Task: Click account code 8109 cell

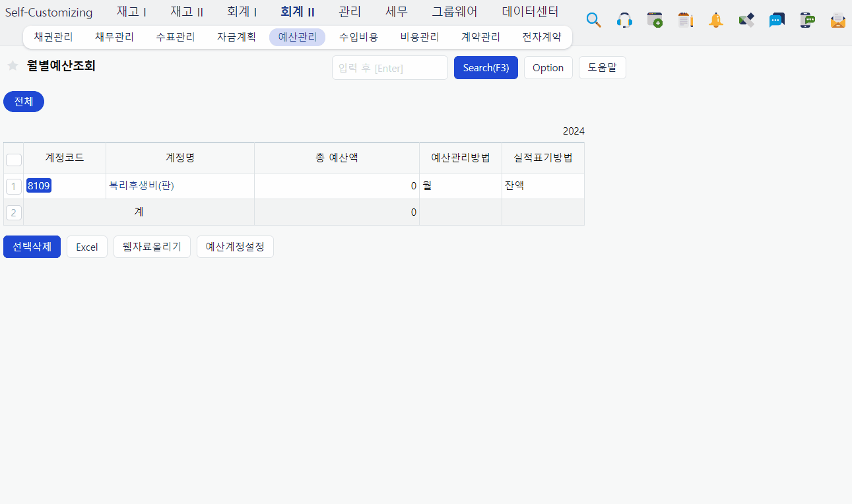Action: tap(65, 186)
